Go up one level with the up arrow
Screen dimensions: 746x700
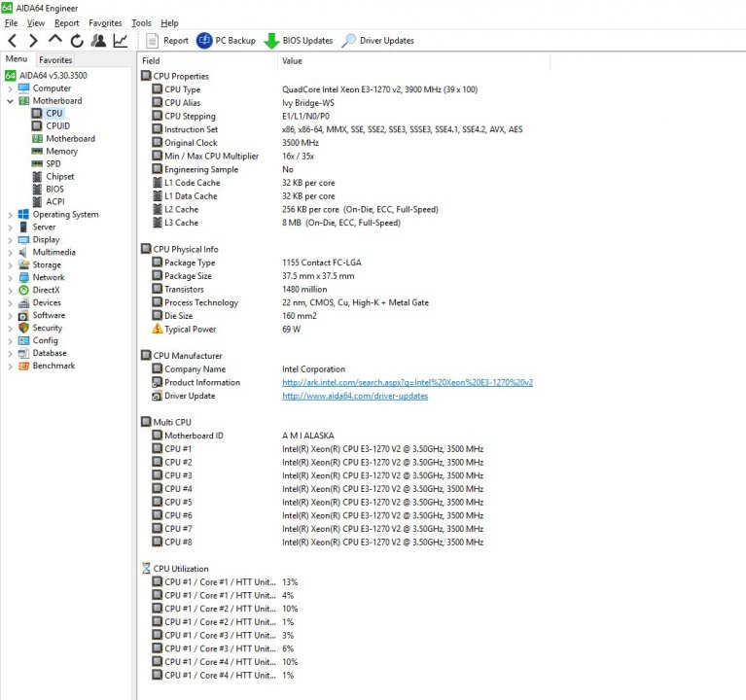55,40
